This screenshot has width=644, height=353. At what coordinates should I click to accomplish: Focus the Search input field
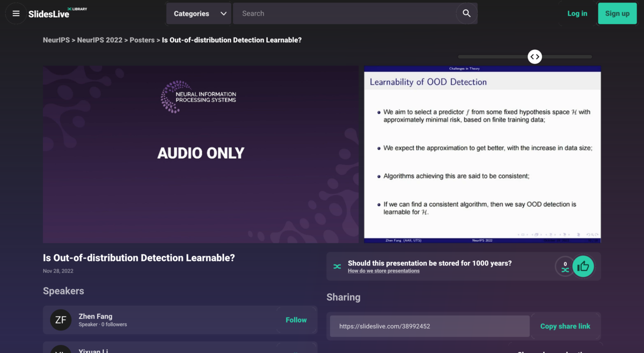[x=345, y=13]
